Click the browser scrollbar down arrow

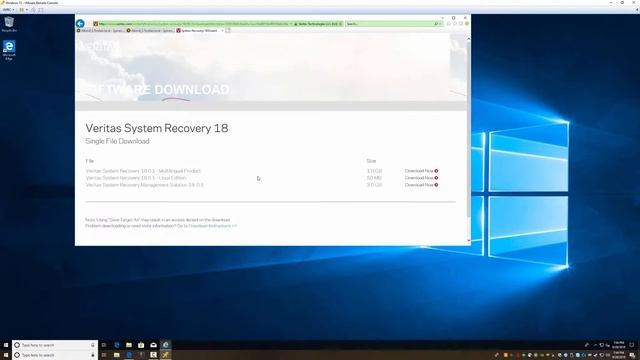click(x=469, y=241)
